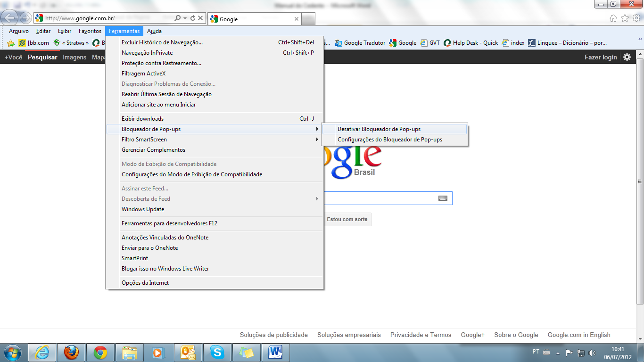Open the Windows Start button
This screenshot has height=362, width=644.
[12, 352]
